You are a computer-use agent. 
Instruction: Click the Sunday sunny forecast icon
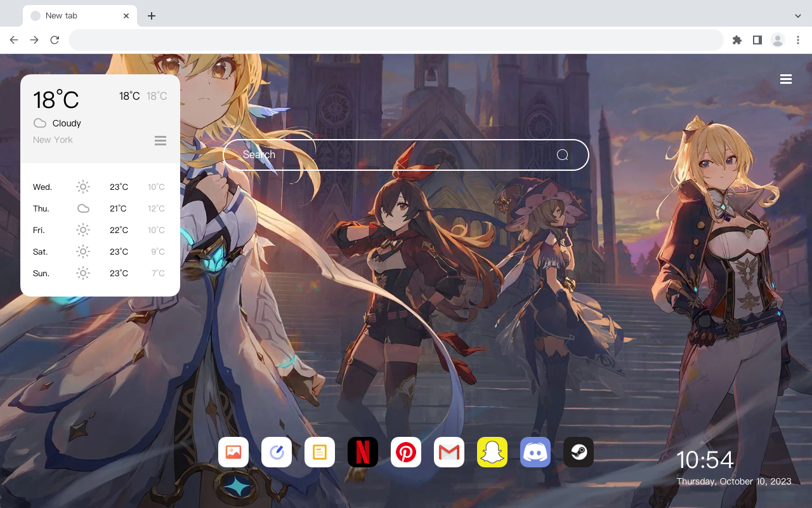pyautogui.click(x=83, y=273)
